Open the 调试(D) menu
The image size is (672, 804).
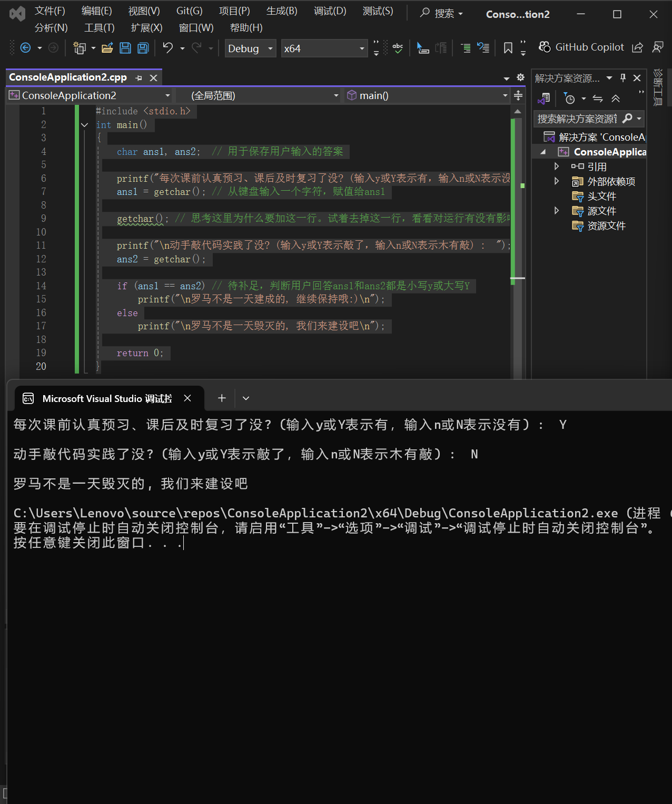point(330,11)
